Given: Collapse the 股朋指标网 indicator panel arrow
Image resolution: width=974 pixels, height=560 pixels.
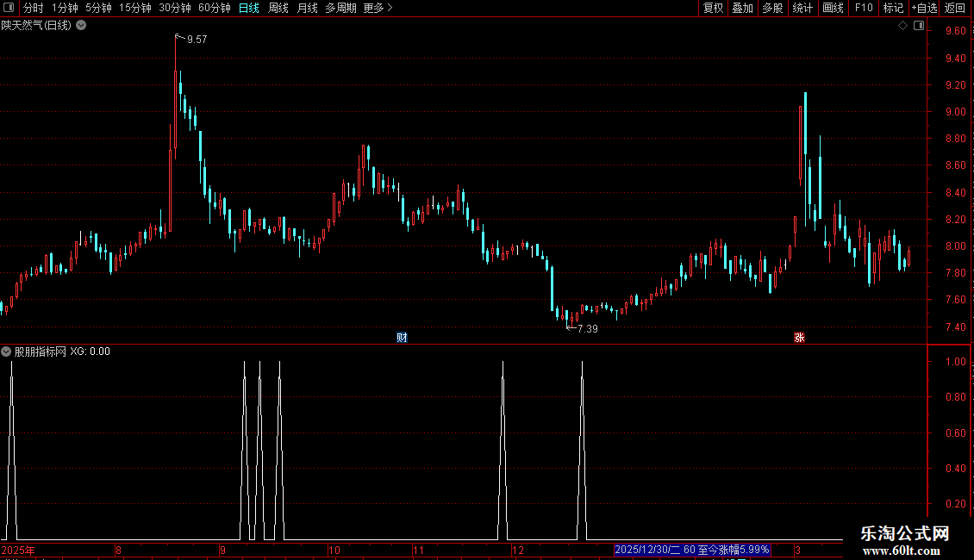Looking at the screenshot, I should coord(6,352).
